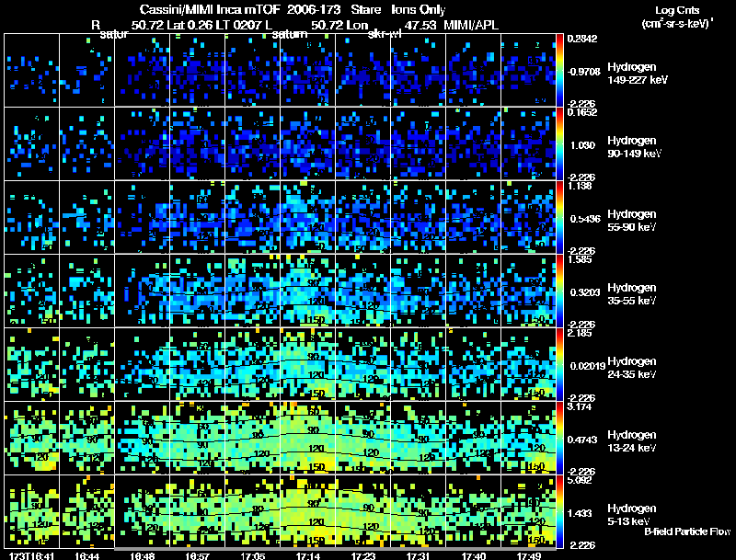Image resolution: width=736 pixels, height=560 pixels.
Task: Click the Hydrogen 149-227 keV color scale bar
Action: [x=559, y=71]
